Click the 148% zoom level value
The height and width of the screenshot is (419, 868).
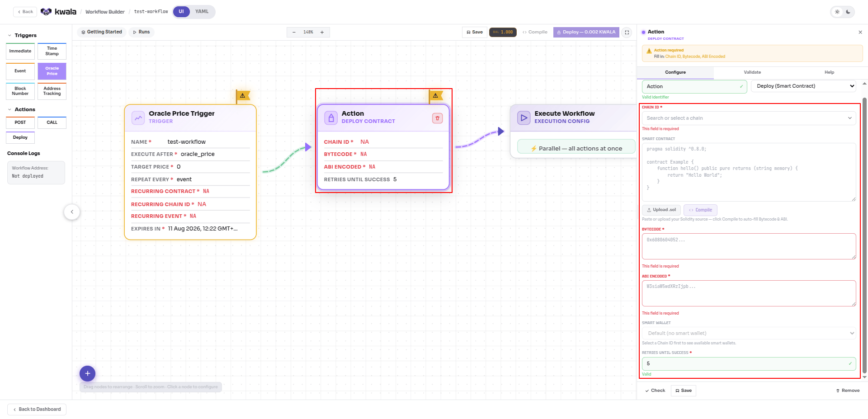click(x=308, y=32)
